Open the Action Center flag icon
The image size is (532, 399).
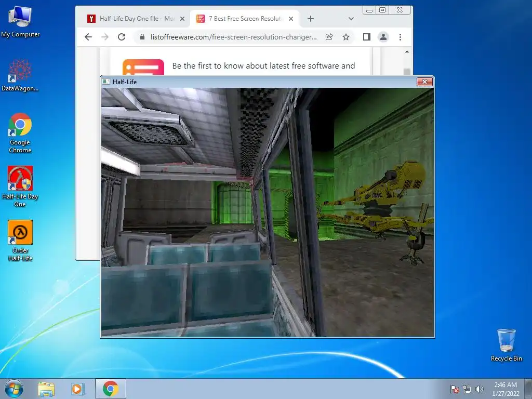tap(455, 389)
